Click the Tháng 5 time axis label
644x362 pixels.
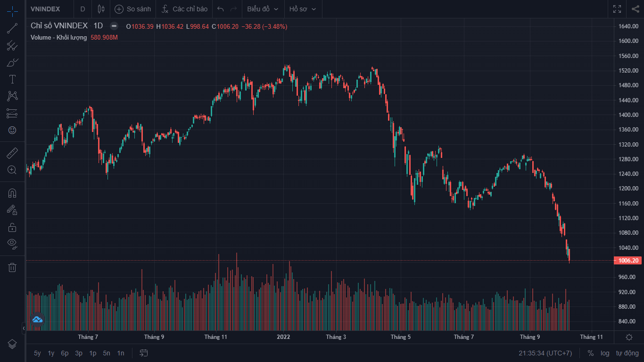click(x=401, y=337)
